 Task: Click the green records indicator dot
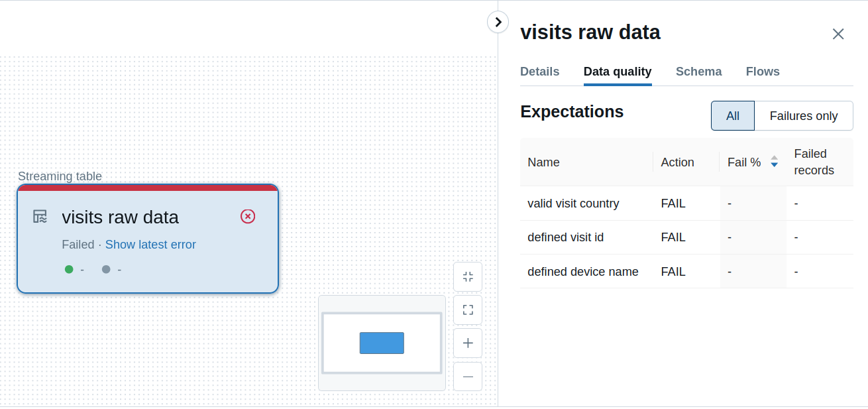(69, 269)
